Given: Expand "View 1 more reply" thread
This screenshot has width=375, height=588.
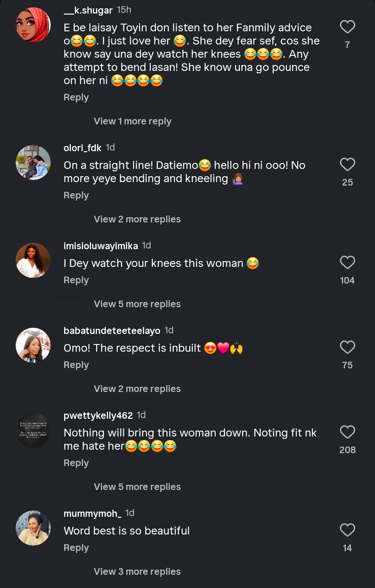Looking at the screenshot, I should pyautogui.click(x=132, y=121).
